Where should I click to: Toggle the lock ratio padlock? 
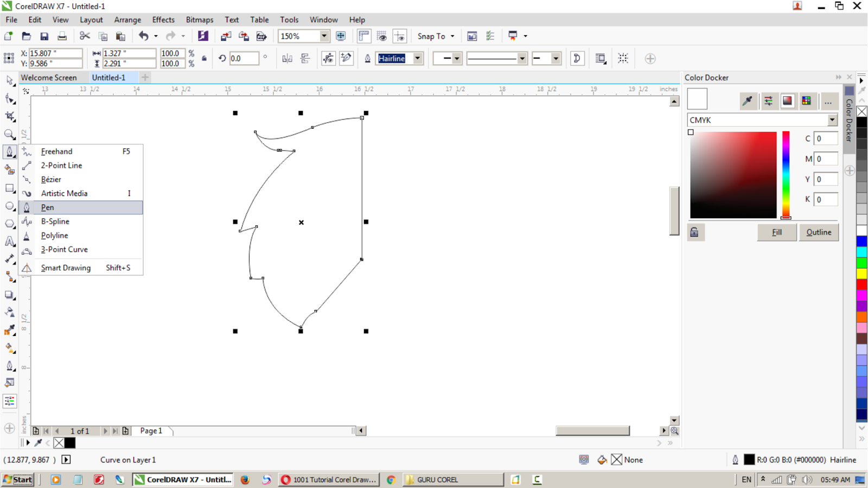click(x=205, y=59)
